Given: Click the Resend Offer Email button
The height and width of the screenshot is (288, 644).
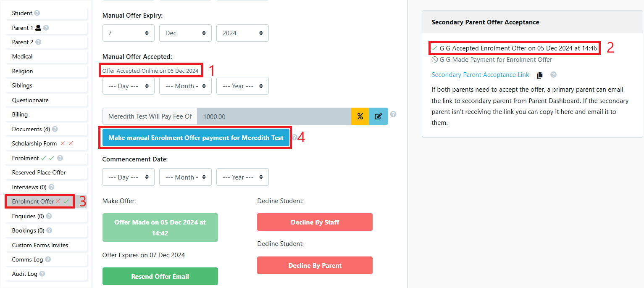Looking at the screenshot, I should pos(160,276).
